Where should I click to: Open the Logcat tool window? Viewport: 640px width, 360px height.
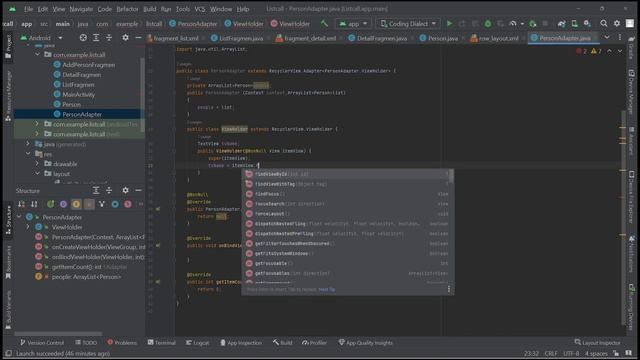tap(197, 342)
